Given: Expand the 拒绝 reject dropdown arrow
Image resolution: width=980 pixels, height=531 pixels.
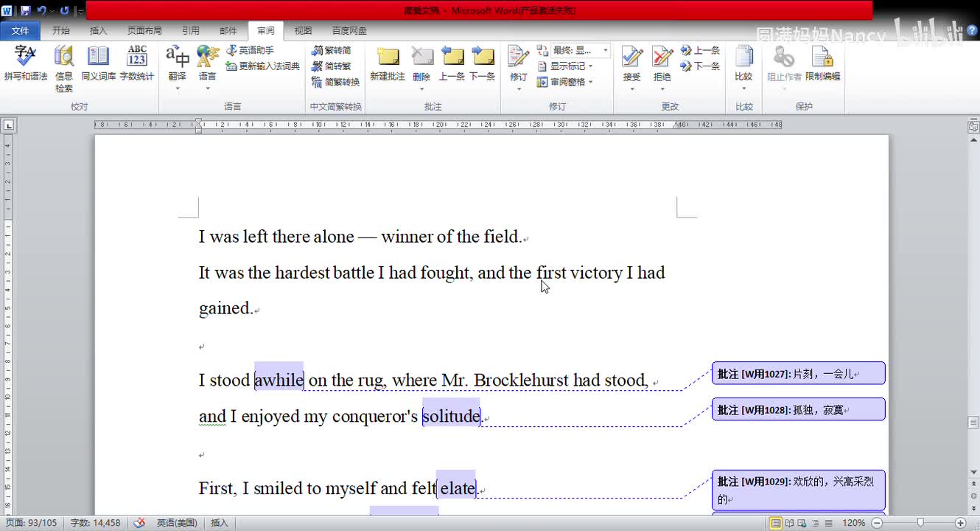Looking at the screenshot, I should tap(662, 88).
